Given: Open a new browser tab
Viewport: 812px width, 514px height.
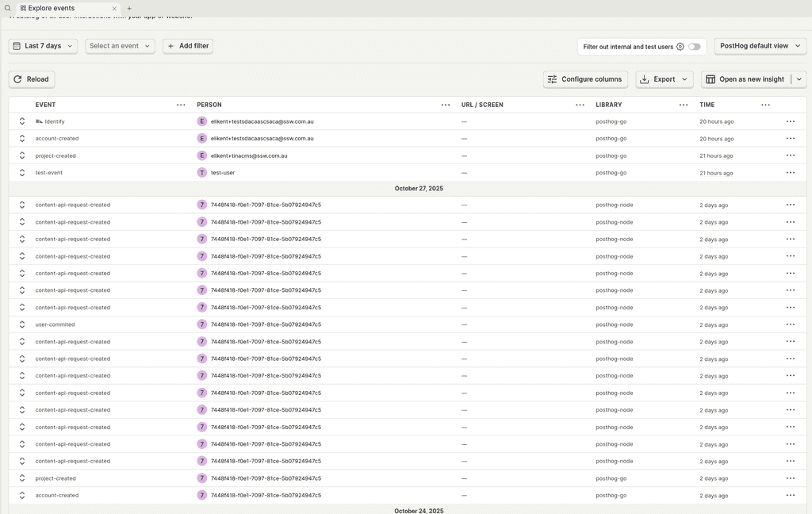Looking at the screenshot, I should [129, 7].
